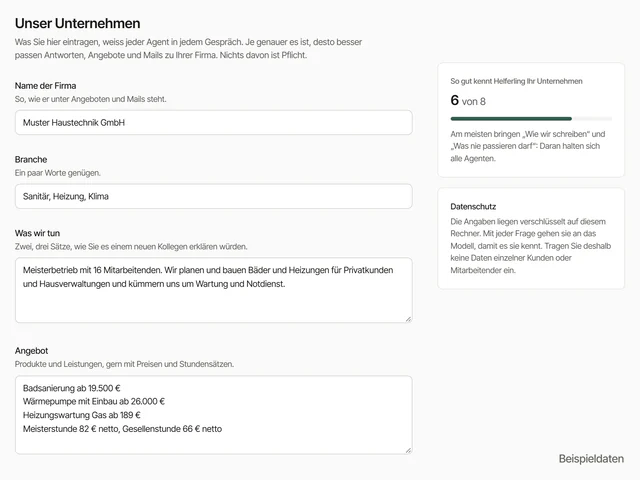Viewport: 640px width, 480px height.
Task: Click hint 'So, wie er unter Angeboten und Mails steht.'
Action: [x=91, y=99]
